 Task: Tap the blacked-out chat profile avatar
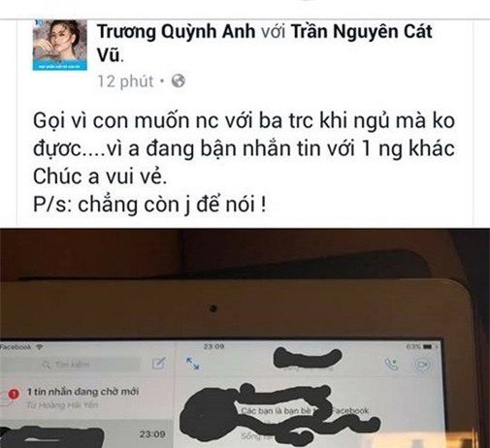(207, 415)
